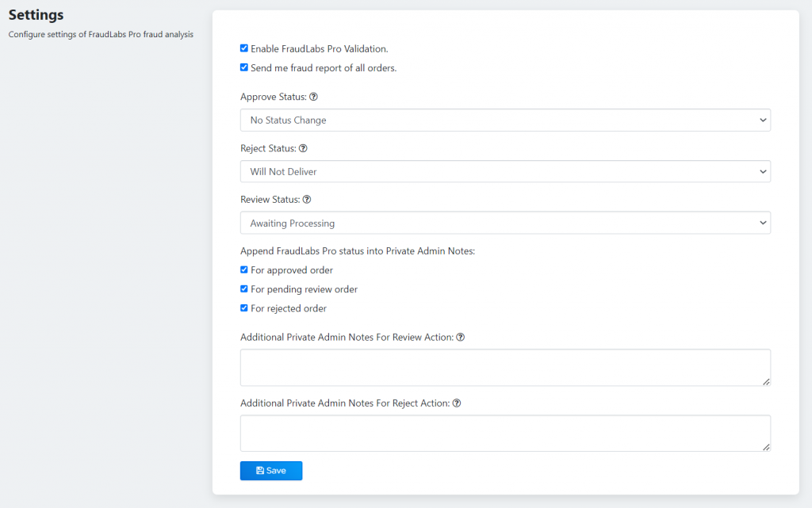This screenshot has width=812, height=508.
Task: Open the Approve Status help tooltip icon
Action: (312, 96)
